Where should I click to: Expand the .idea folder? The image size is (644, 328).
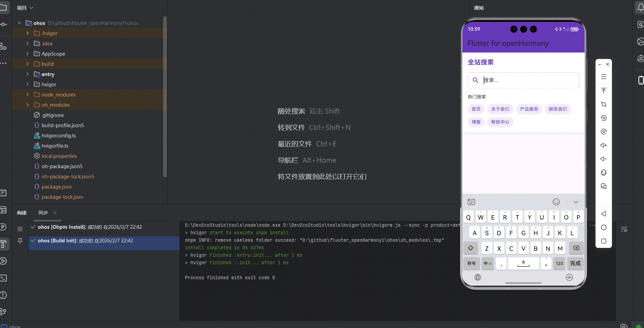coord(28,44)
